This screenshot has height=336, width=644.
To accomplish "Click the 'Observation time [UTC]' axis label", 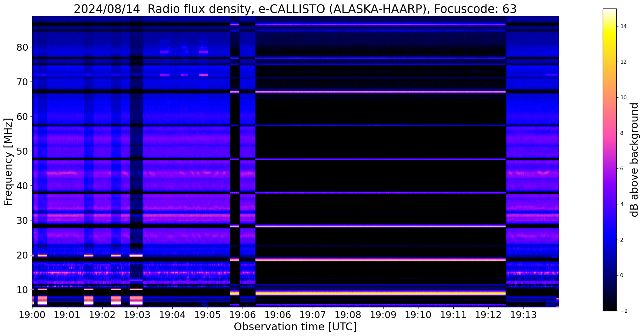I will click(x=295, y=327).
